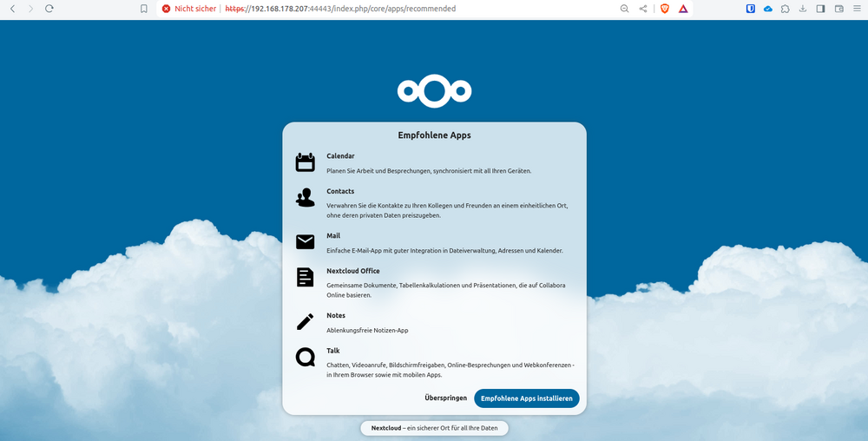Click the Contacts app icon

[x=305, y=198]
